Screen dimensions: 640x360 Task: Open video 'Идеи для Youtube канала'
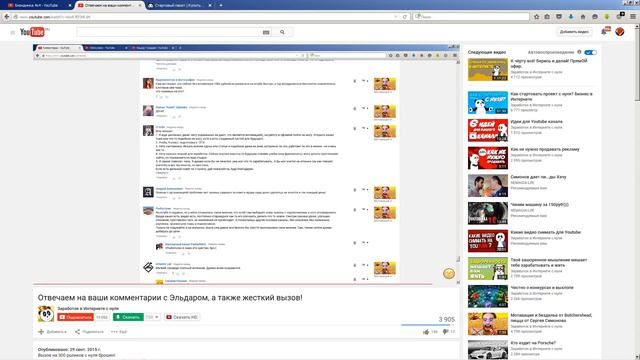coord(536,122)
